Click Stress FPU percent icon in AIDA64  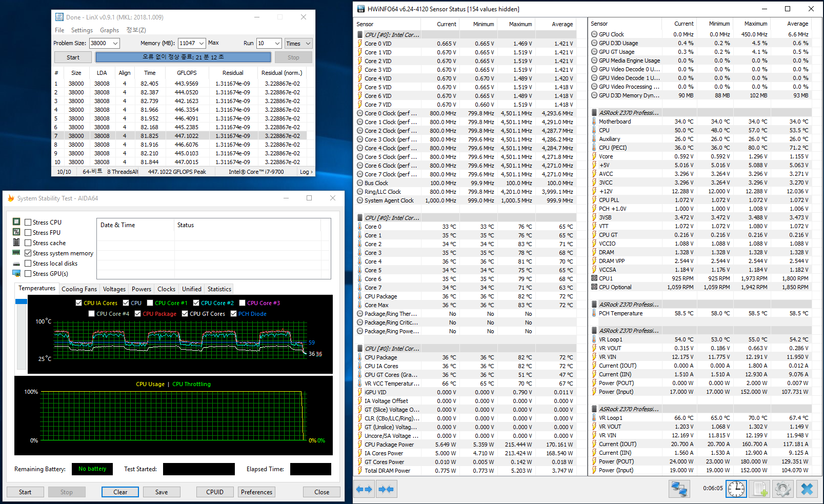point(16,232)
